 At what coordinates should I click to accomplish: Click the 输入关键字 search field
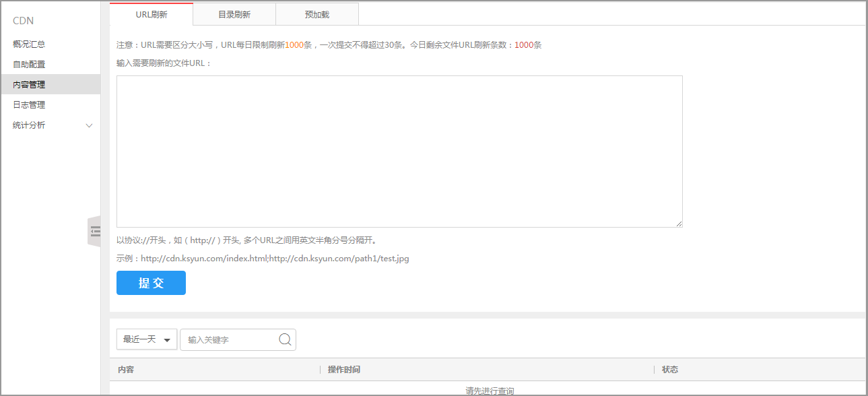(x=230, y=339)
